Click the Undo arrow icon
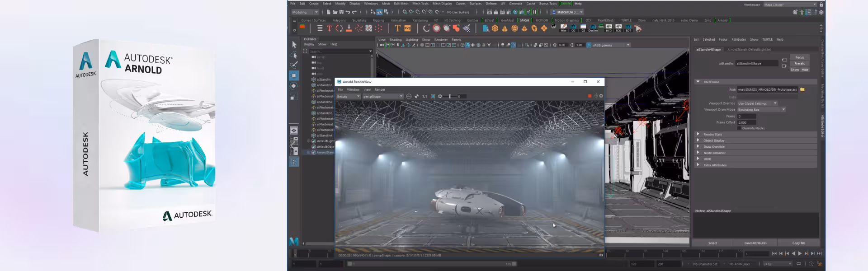868x271 pixels. click(x=348, y=12)
